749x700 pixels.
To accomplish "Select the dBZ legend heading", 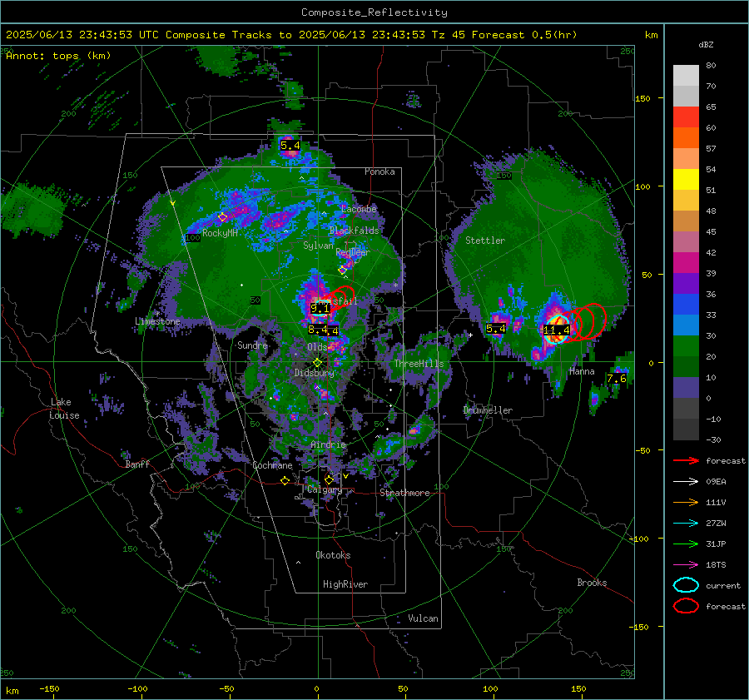I will (706, 44).
